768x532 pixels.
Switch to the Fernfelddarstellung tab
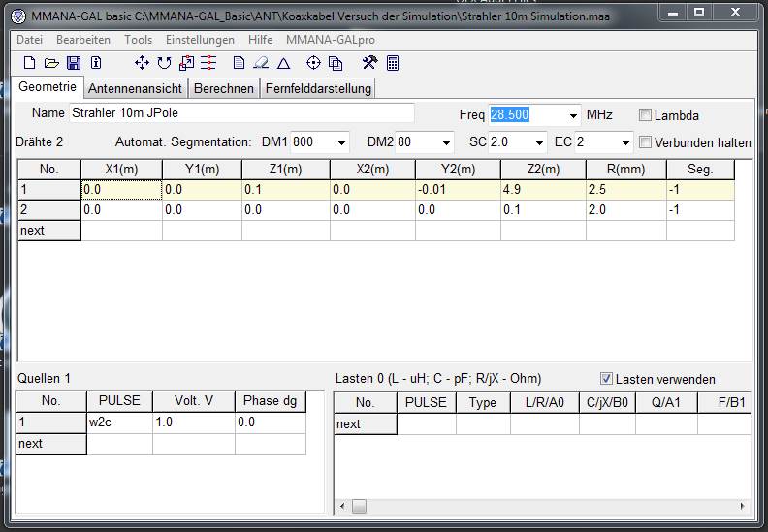pyautogui.click(x=318, y=88)
